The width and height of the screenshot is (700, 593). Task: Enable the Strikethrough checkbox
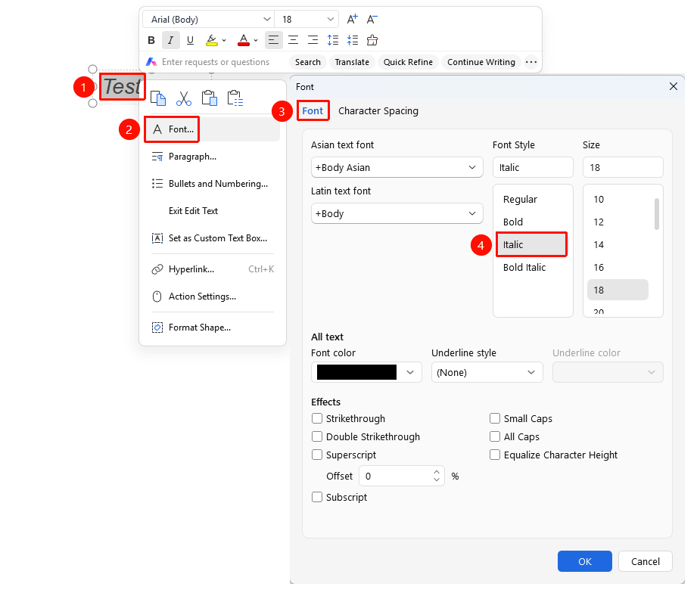click(317, 418)
